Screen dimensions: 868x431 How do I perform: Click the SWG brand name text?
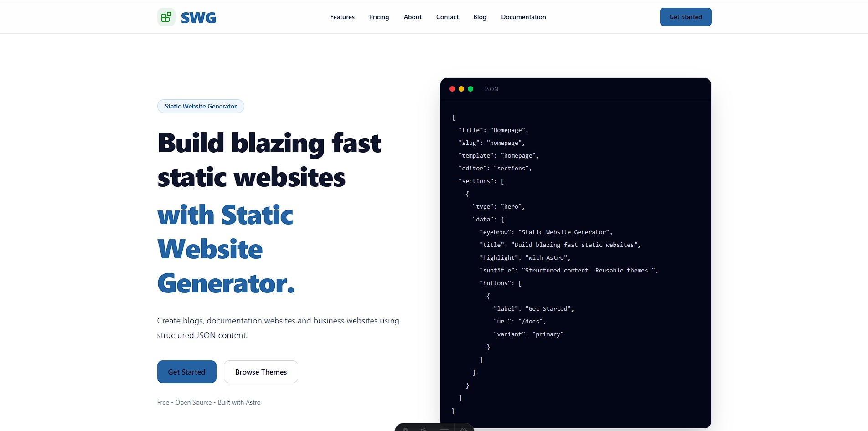pyautogui.click(x=198, y=17)
